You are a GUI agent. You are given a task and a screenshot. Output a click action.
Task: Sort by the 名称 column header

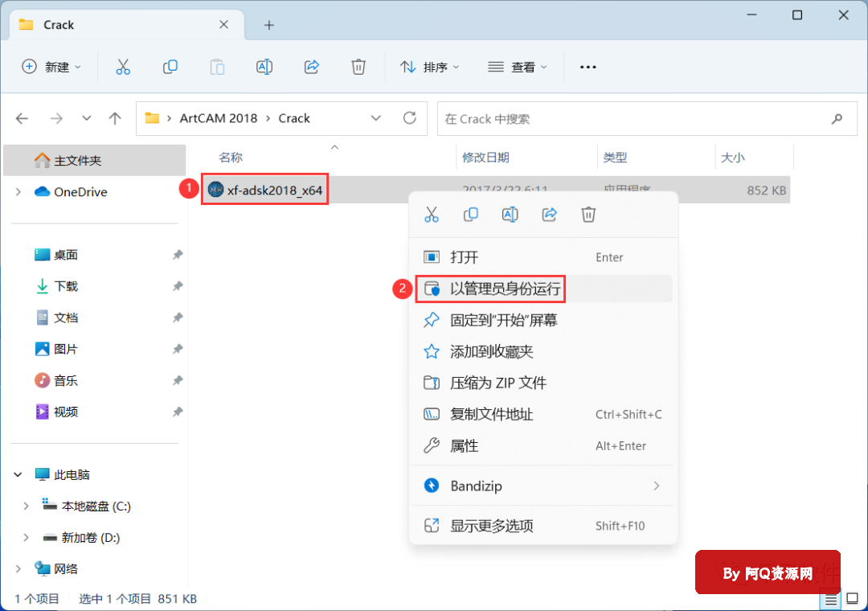tap(231, 158)
